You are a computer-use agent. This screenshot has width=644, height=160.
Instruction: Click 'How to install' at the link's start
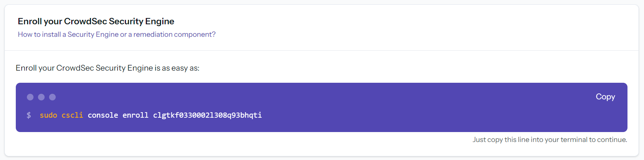click(39, 34)
